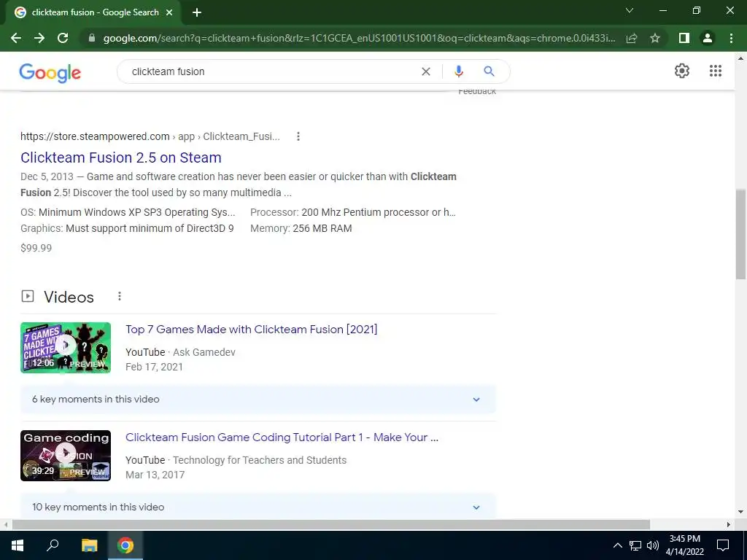View site information lock icon
747x560 pixels.
point(92,38)
